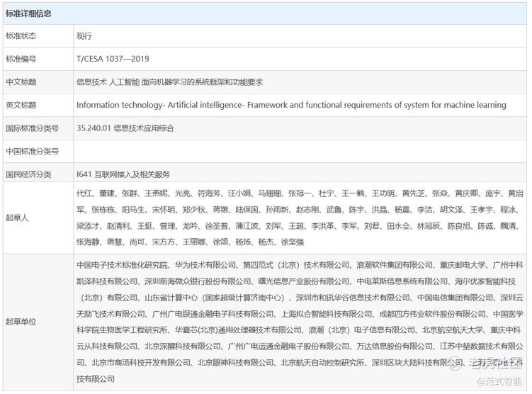The image size is (532, 394).
Task: Click the organization 中国电子技术标准化研究院
Action: tap(123, 265)
